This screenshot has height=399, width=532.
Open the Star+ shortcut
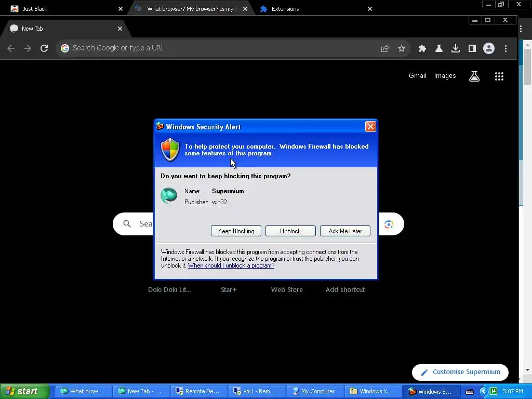[x=229, y=290]
